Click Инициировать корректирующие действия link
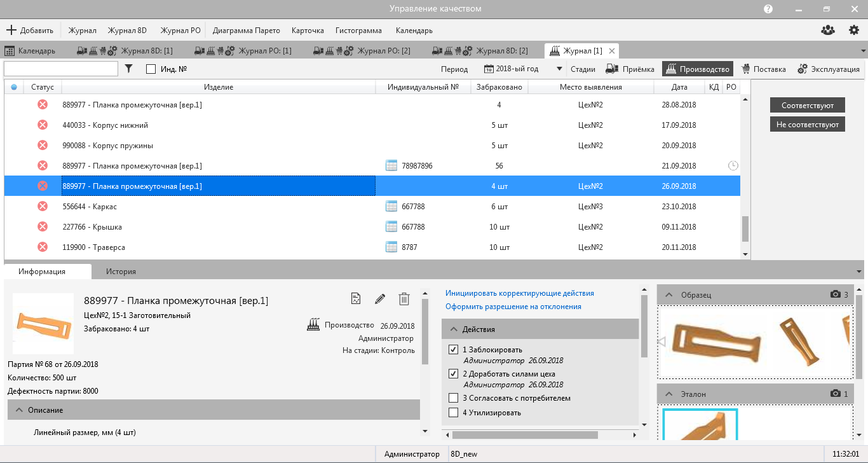 click(x=520, y=293)
